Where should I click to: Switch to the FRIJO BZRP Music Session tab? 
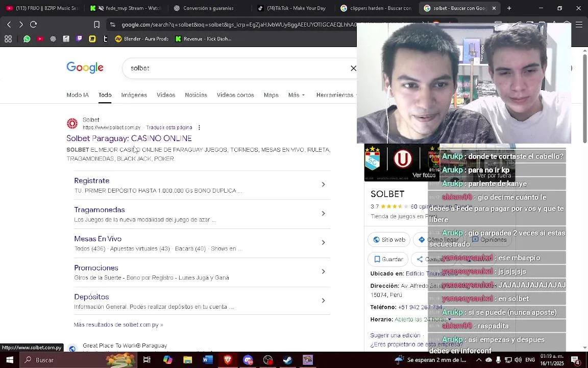coord(42,8)
